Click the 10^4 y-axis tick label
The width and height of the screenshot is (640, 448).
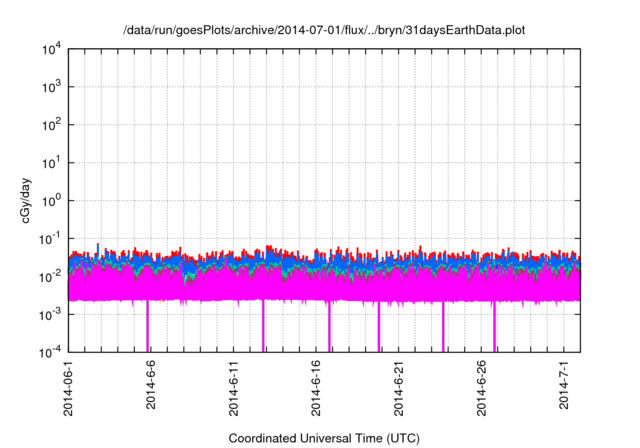(x=51, y=49)
